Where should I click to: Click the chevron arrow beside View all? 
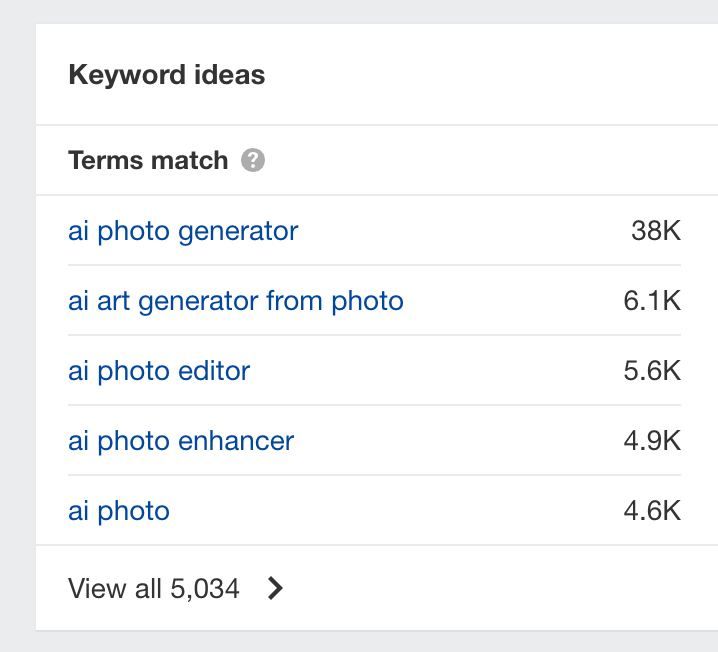pos(276,588)
